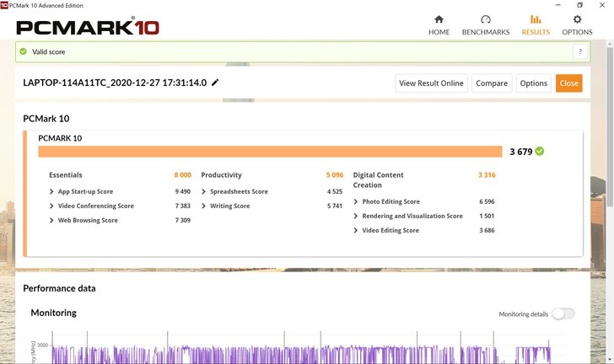
Task: Click the Productivity heading
Action: click(x=221, y=175)
